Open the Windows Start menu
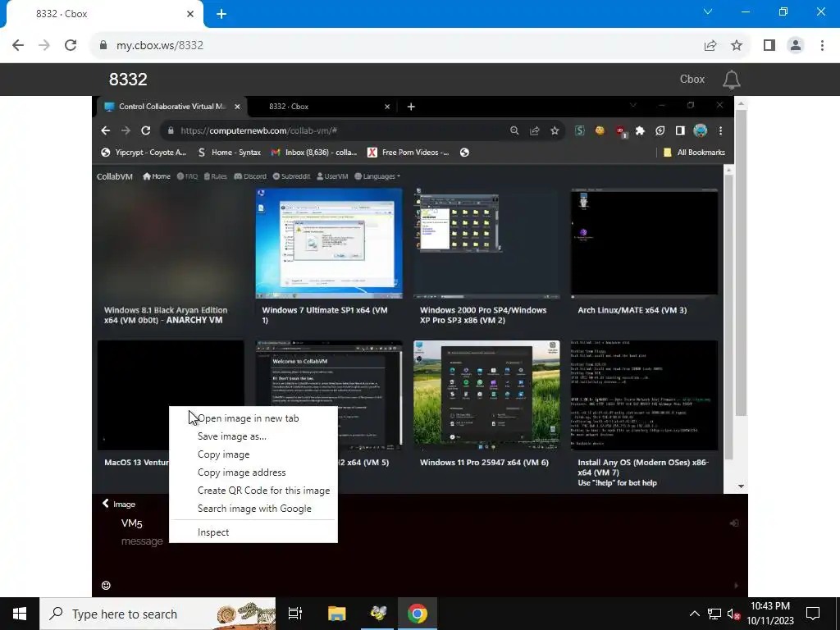 coord(20,614)
